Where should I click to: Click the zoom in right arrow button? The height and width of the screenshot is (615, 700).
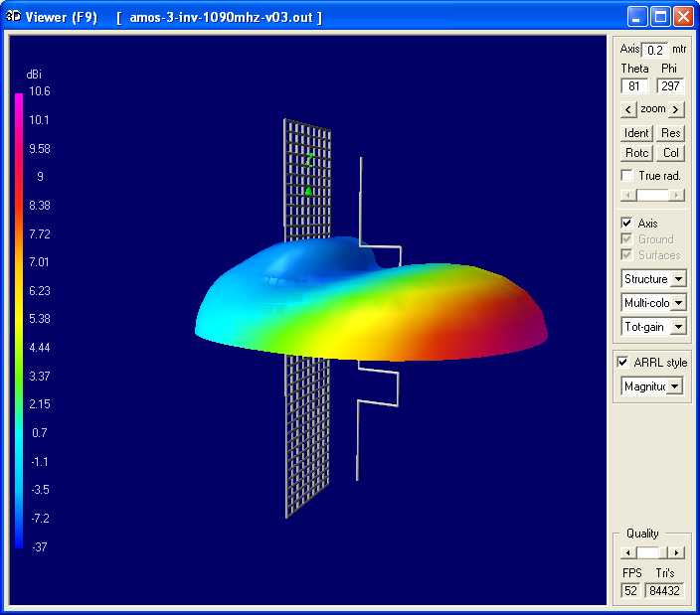677,109
